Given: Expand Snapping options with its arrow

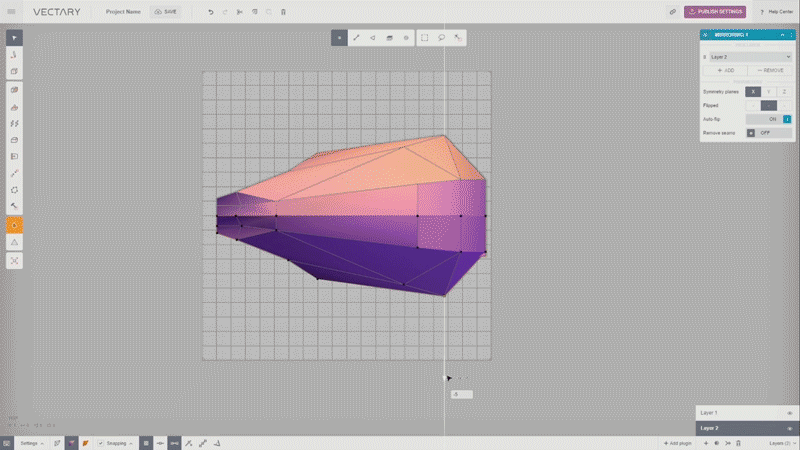Looking at the screenshot, I should (x=131, y=443).
